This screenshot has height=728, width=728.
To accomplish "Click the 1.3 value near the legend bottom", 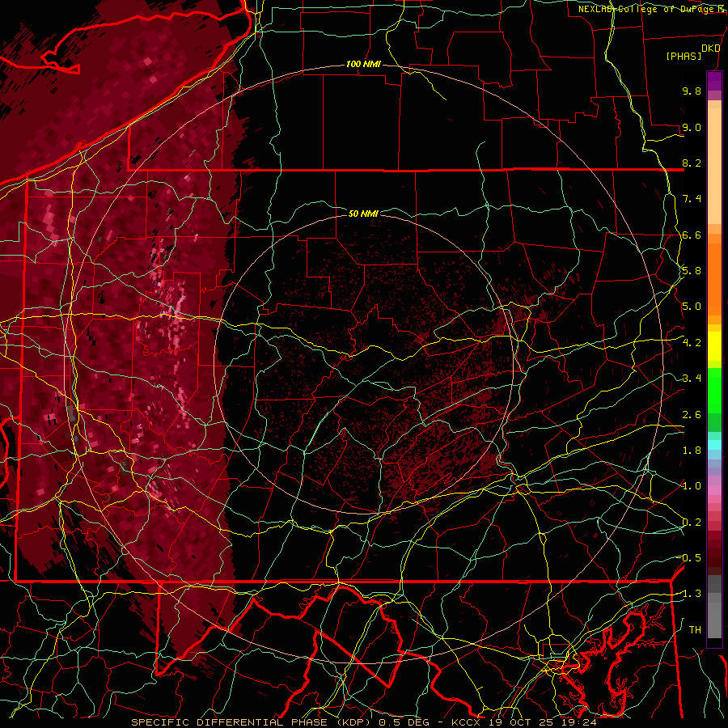I will click(x=691, y=594).
